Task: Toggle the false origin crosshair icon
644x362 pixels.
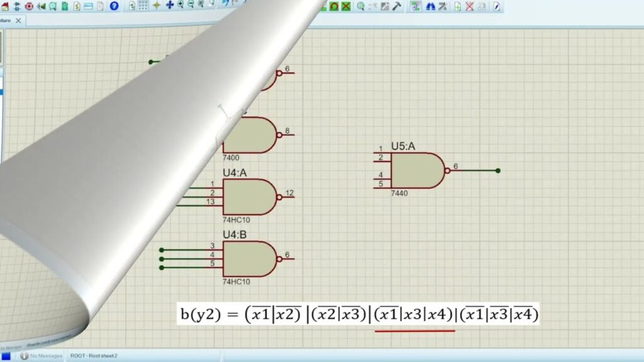Action: coord(157,6)
